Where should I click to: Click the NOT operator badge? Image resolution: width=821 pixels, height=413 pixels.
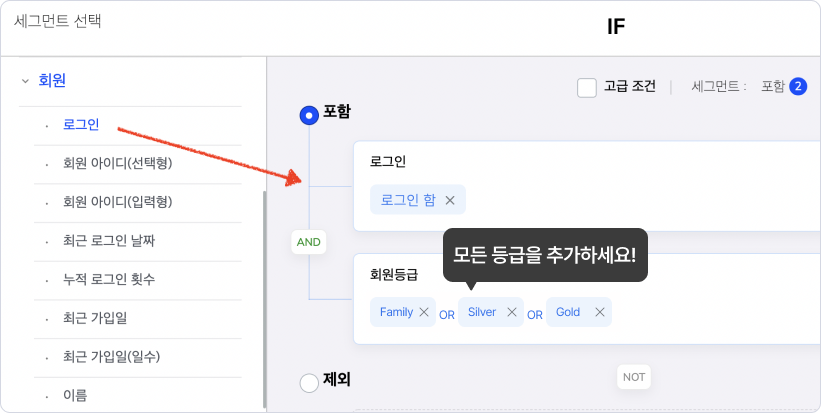[634, 377]
